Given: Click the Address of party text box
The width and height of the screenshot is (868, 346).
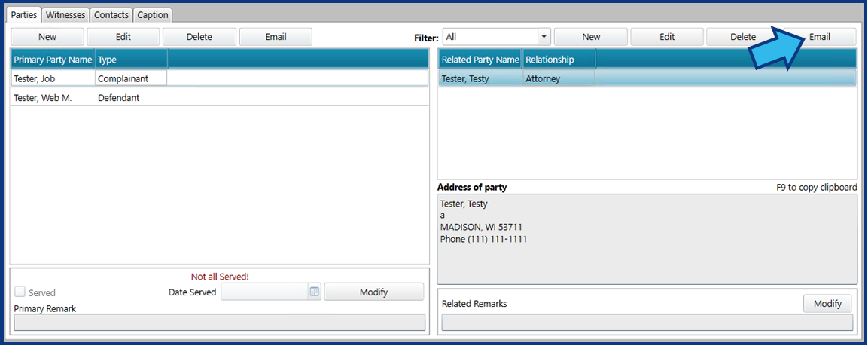Looking at the screenshot, I should point(647,239).
